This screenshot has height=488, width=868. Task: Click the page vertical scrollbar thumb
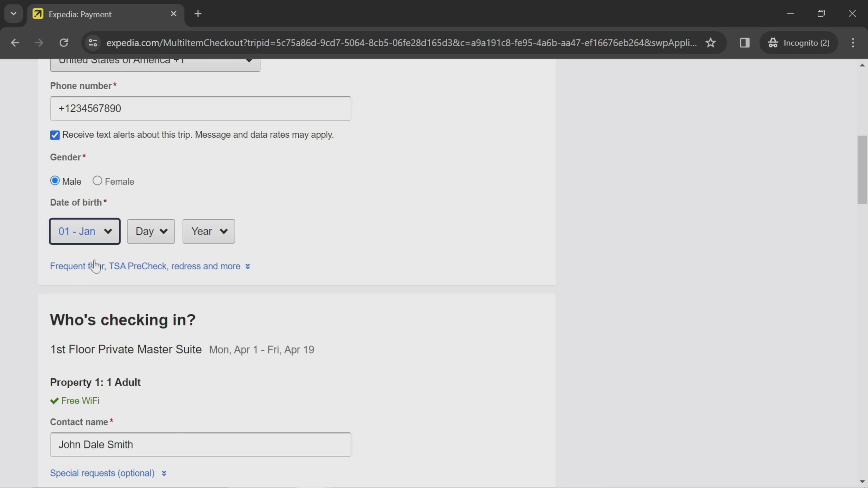(x=862, y=170)
